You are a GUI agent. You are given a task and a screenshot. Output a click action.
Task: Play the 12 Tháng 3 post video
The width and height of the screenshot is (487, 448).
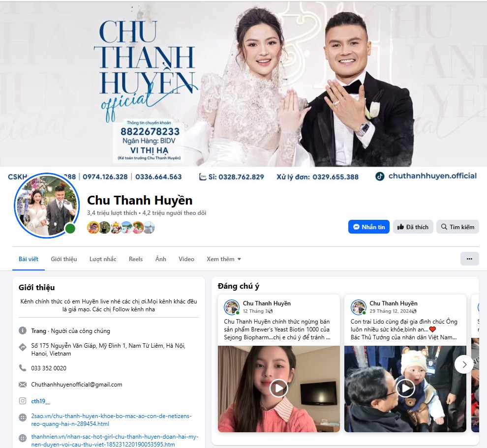pyautogui.click(x=278, y=388)
